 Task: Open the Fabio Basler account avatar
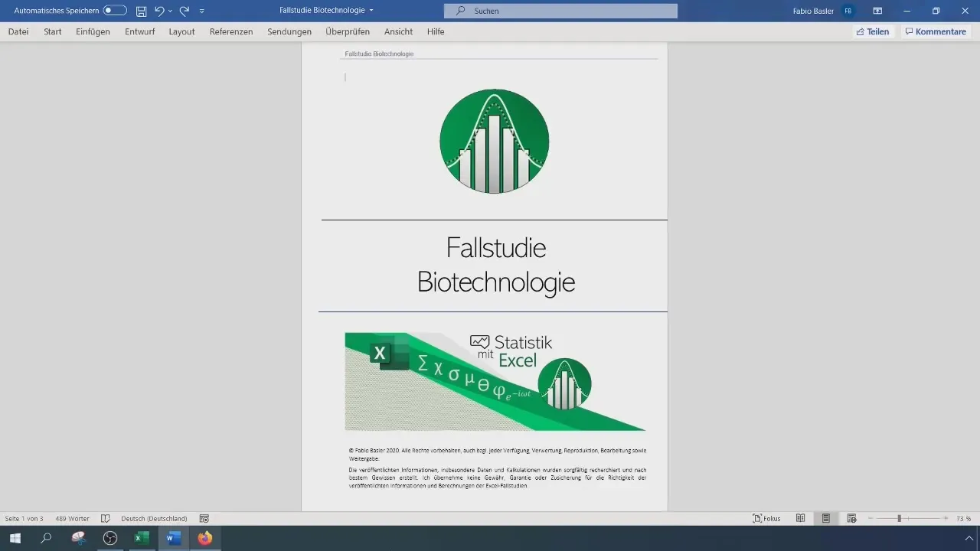click(x=848, y=11)
